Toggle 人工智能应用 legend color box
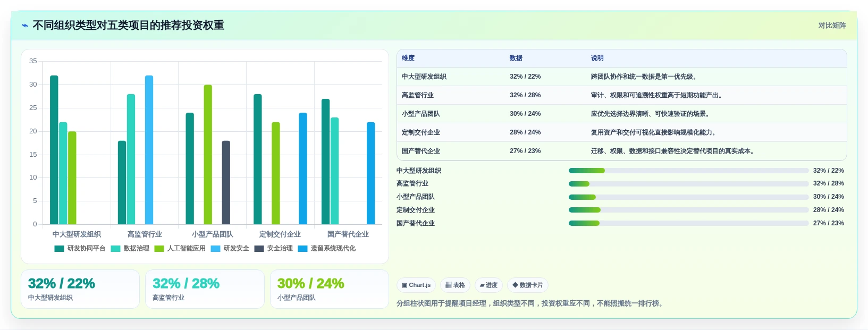The height and width of the screenshot is (330, 868). [x=159, y=249]
